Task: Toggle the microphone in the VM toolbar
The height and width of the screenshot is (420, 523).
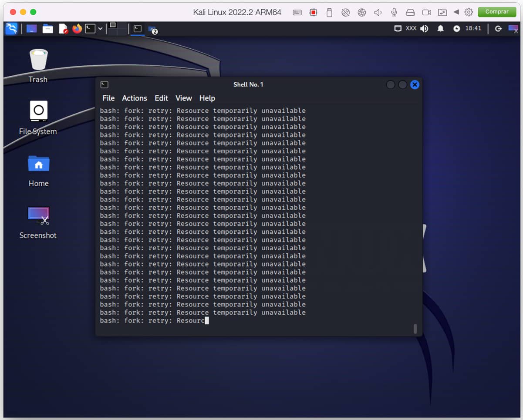Action: point(394,12)
